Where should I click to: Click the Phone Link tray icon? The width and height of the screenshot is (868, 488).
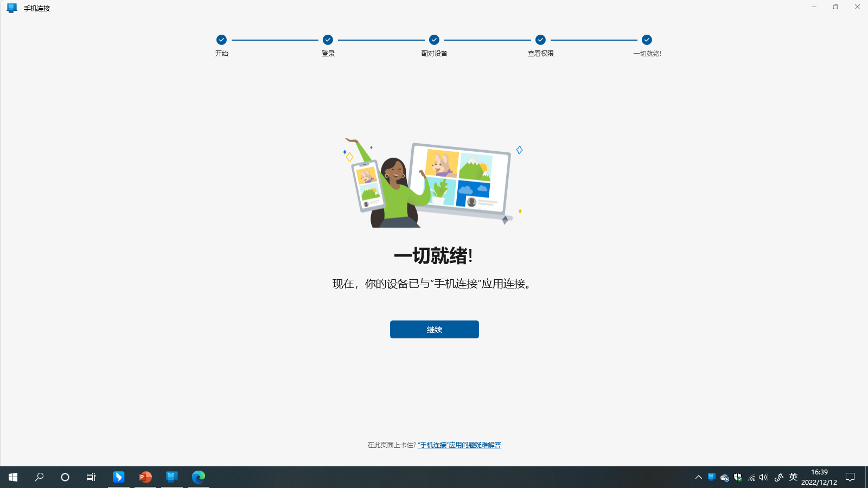[712, 477]
